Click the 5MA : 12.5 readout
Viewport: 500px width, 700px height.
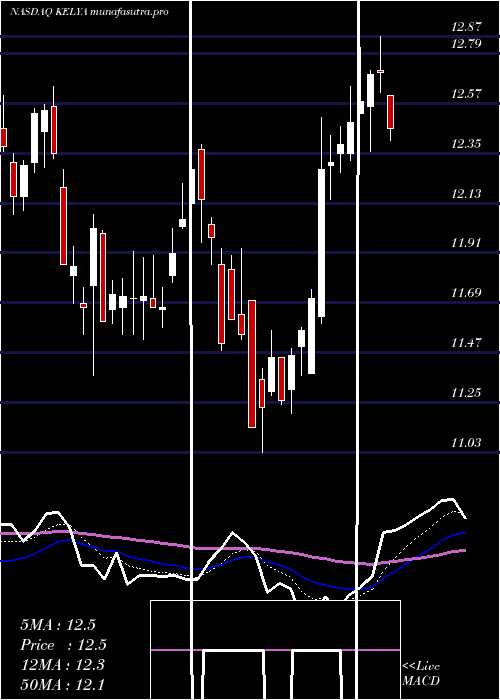(58, 625)
